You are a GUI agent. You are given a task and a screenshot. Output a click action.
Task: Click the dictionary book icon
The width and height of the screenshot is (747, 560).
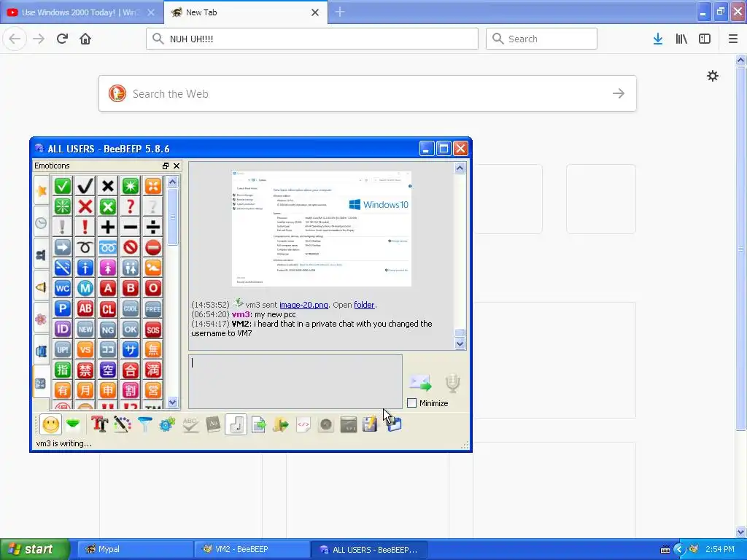(213, 424)
